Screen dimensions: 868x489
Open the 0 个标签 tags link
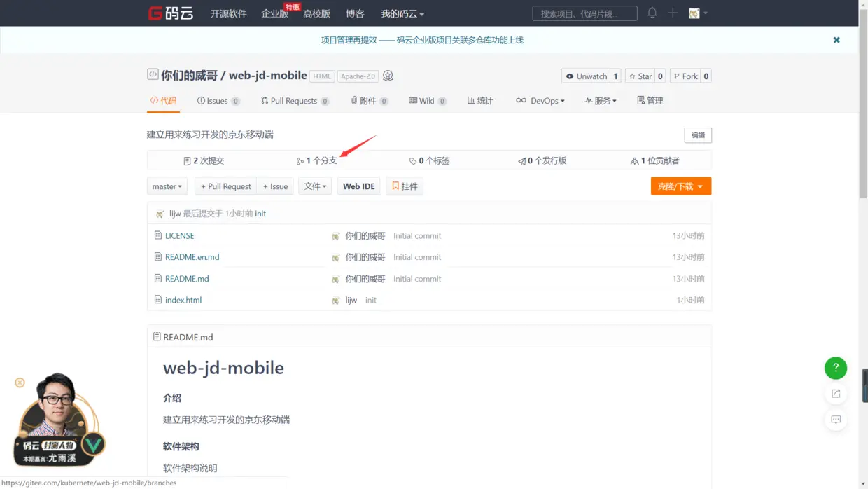(x=430, y=160)
